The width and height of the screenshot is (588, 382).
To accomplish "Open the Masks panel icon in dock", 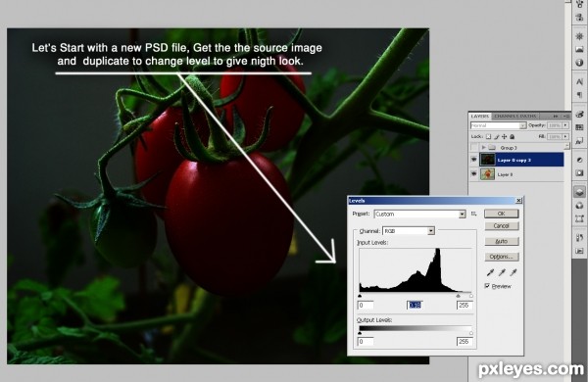I will (x=579, y=172).
